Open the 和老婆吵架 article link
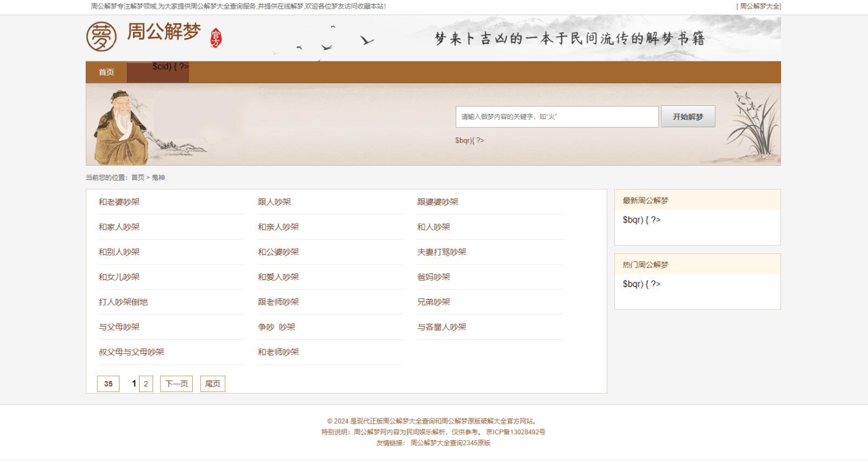The width and height of the screenshot is (868, 461). click(x=119, y=202)
